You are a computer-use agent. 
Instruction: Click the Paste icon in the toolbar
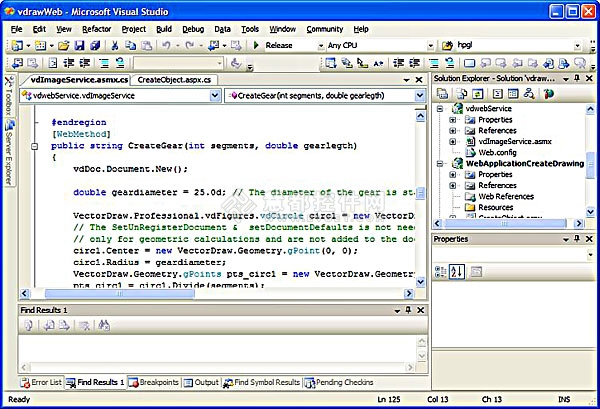[x=147, y=46]
